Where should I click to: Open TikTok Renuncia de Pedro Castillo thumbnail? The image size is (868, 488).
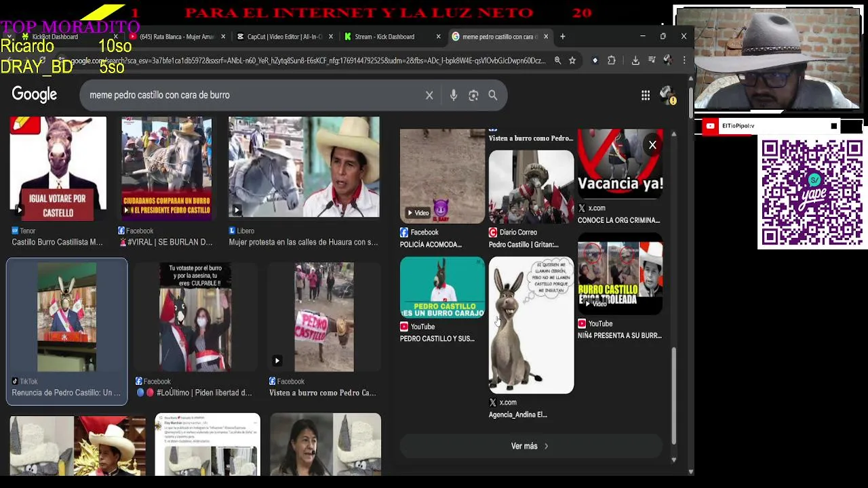point(66,317)
